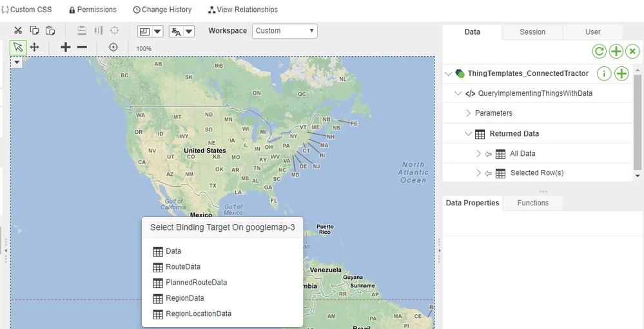This screenshot has height=329, width=644.
Task: Open the googlemap widget dropdown arrow on canvas
Action: [x=17, y=62]
